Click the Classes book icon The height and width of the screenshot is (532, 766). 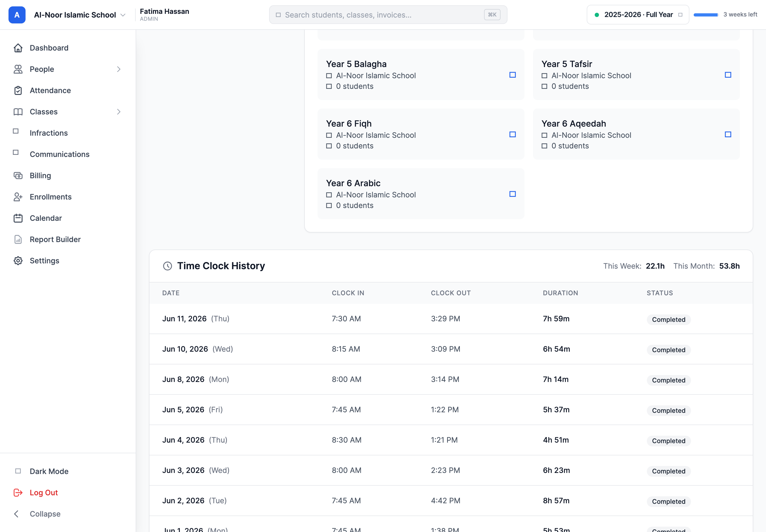click(x=18, y=112)
